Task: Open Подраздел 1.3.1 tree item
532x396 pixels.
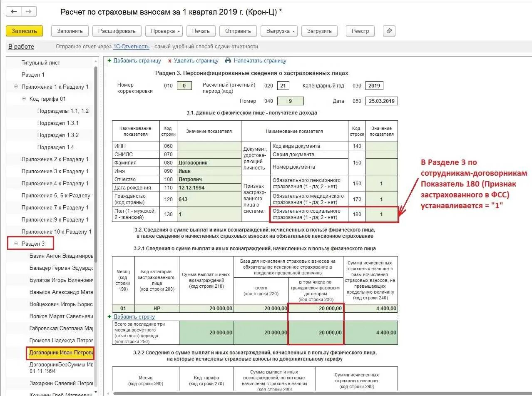Action: pos(58,123)
